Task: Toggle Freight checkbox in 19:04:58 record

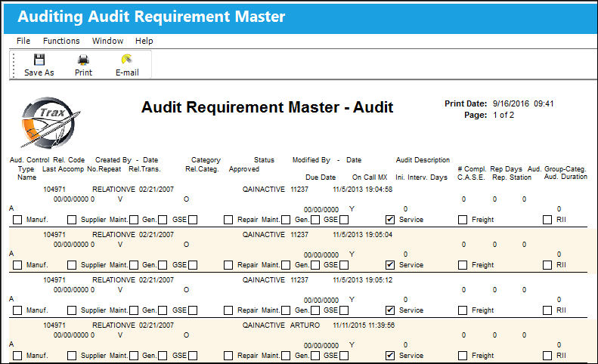Action: (x=463, y=220)
